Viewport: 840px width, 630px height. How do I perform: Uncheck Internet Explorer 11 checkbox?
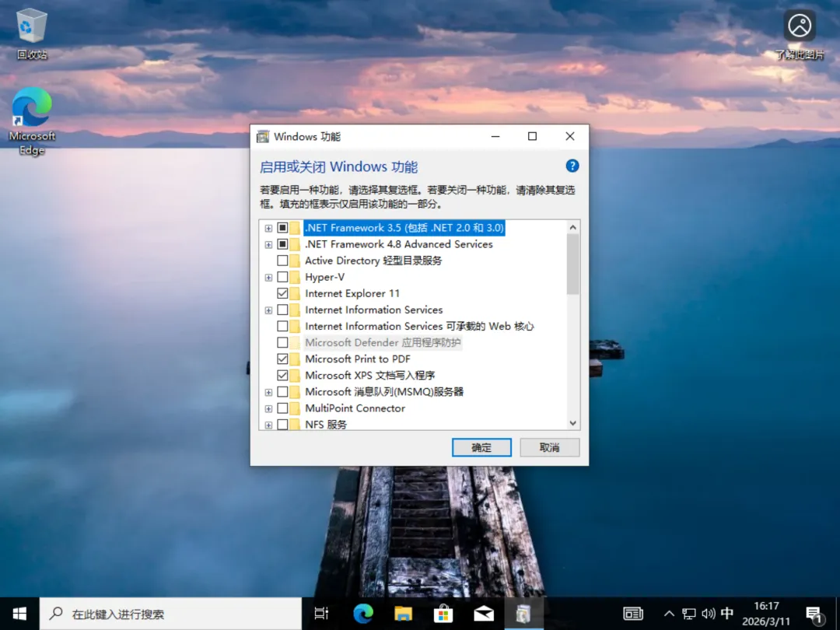282,293
